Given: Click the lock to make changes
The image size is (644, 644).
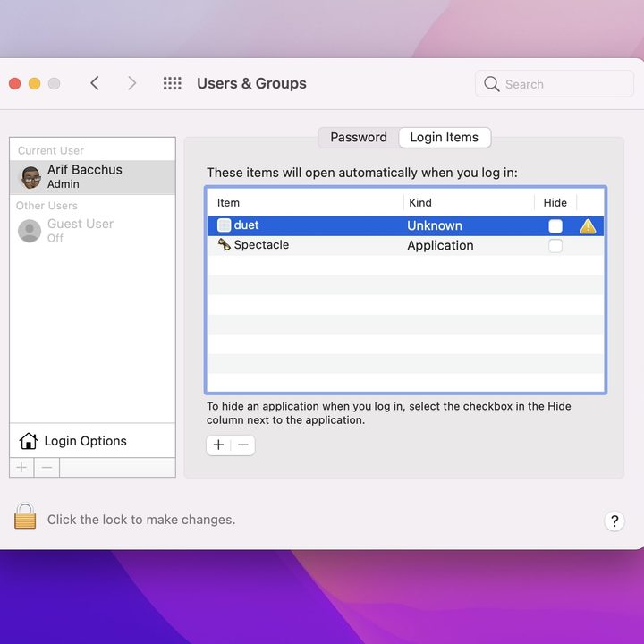Looking at the screenshot, I should pos(25,516).
